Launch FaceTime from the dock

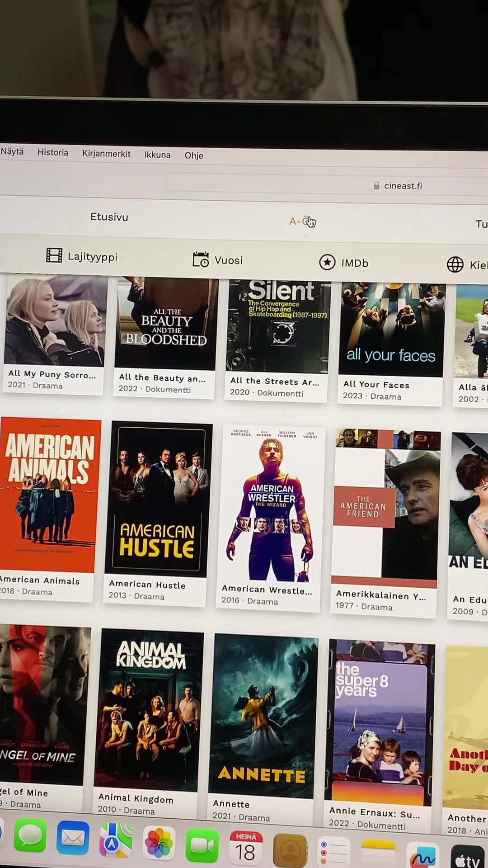(202, 844)
